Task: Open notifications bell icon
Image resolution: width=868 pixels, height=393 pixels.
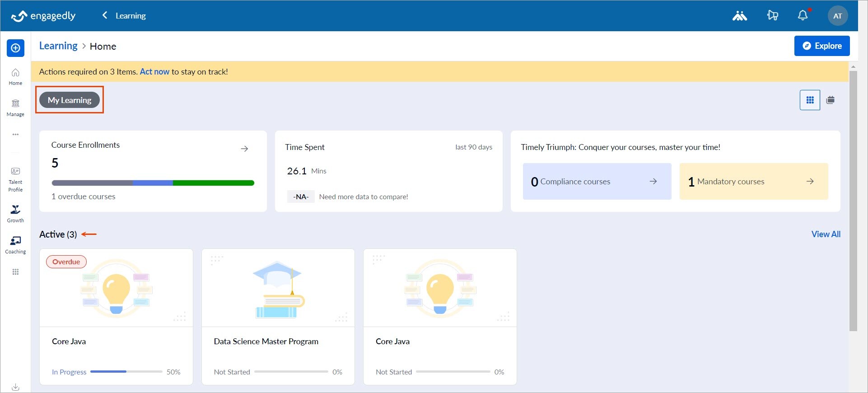Action: [803, 16]
